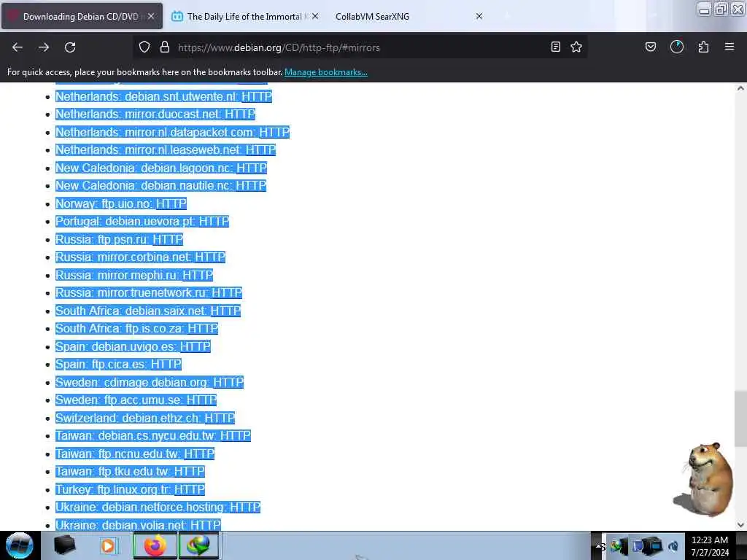
Task: Open HTTP link for Portugal debian.uevora.pt
Action: (214, 222)
